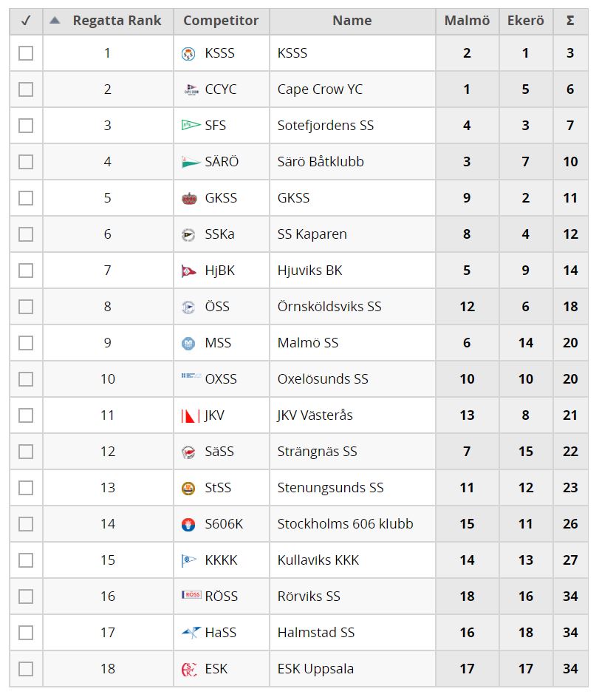This screenshot has width=599, height=700.
Task: Click the Stockholms 606 klubb name
Action: tap(345, 524)
